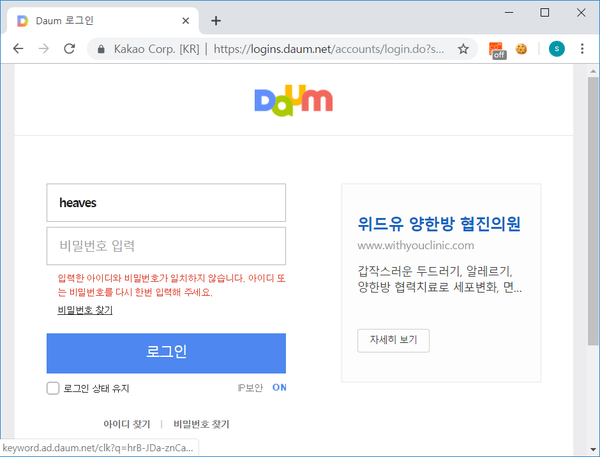Click the 비밀번호 입력 password field
Image resolution: width=600 pixels, height=457 pixels.
tap(166, 246)
